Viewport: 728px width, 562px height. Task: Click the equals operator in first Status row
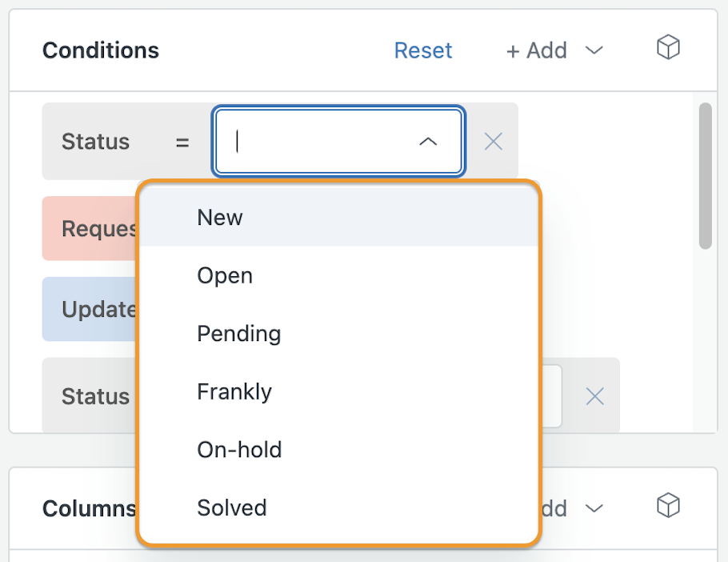pyautogui.click(x=182, y=143)
